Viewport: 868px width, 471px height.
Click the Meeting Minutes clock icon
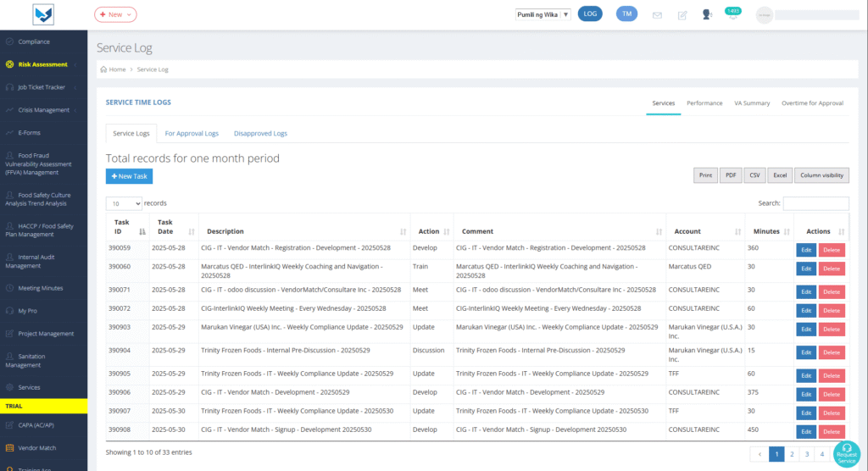(9, 288)
